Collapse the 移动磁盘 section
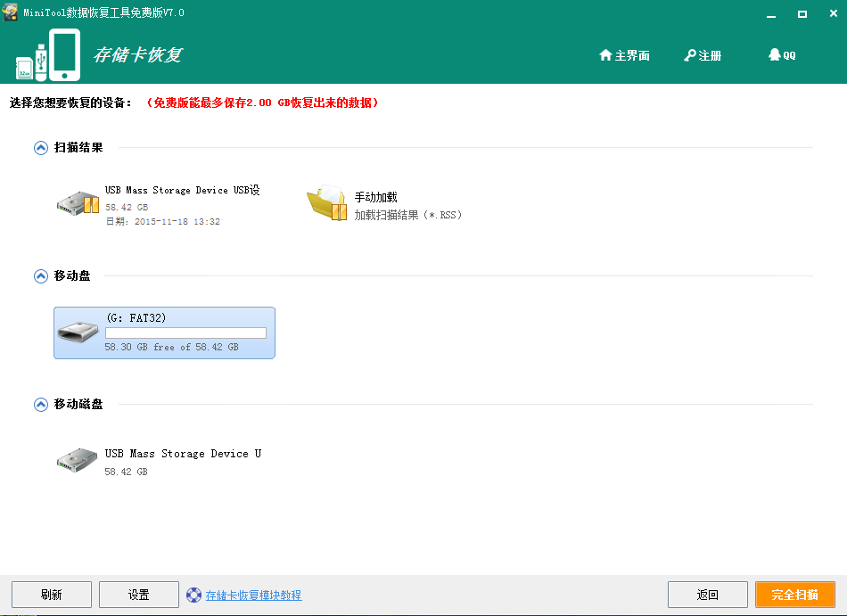 (41, 405)
